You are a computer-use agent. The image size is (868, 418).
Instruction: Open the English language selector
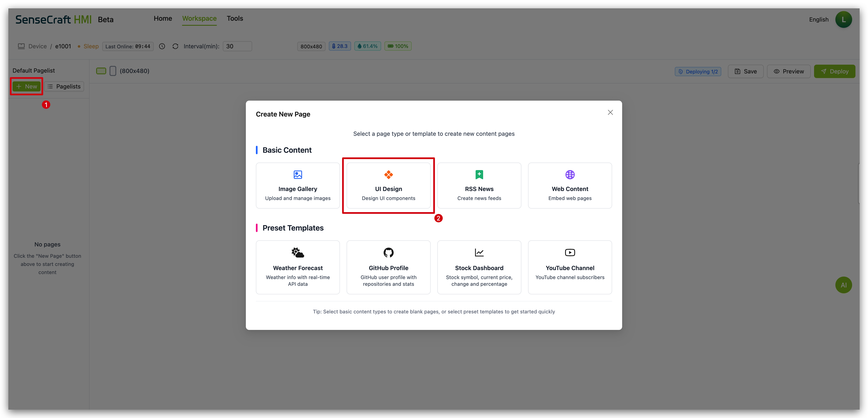(x=818, y=19)
